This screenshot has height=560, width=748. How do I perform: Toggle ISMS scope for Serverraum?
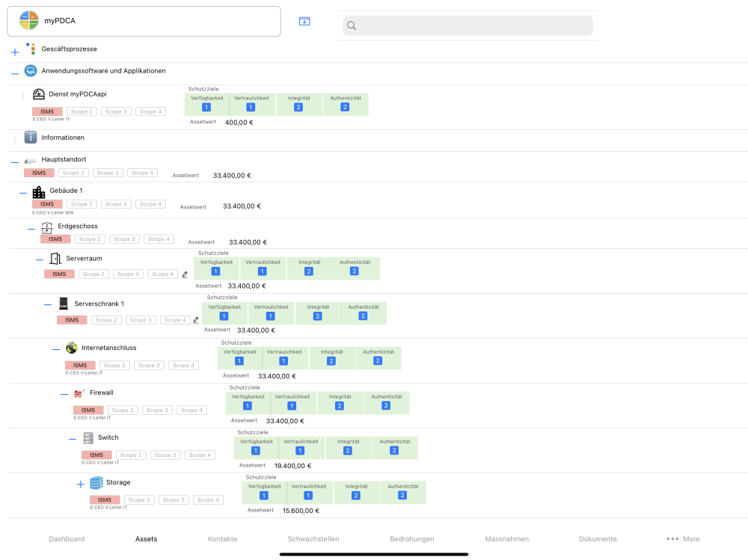click(x=59, y=274)
